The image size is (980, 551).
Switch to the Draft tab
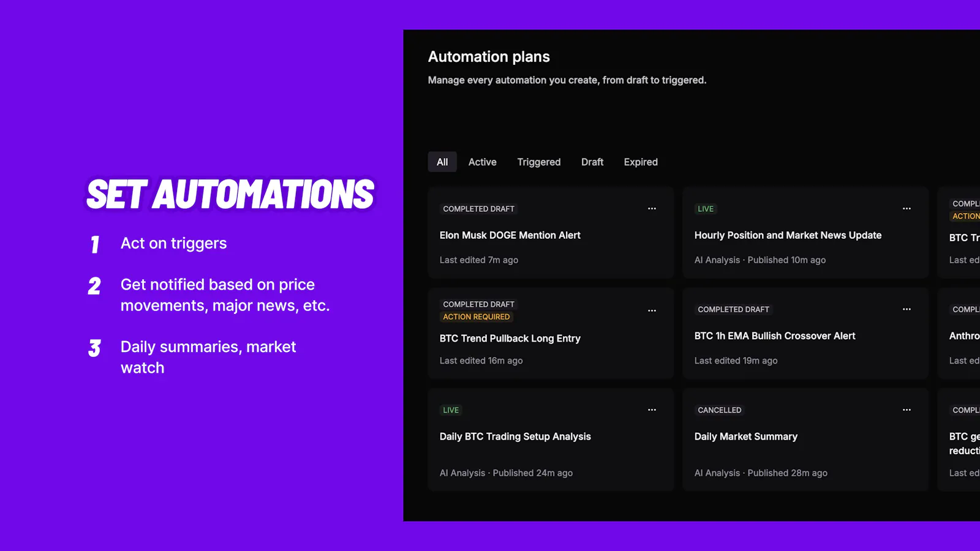pyautogui.click(x=592, y=162)
